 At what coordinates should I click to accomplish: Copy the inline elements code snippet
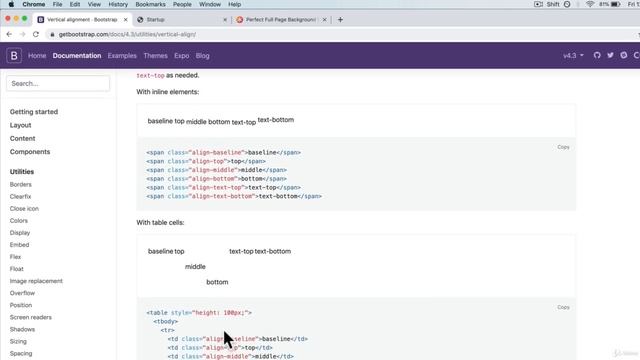click(x=563, y=147)
